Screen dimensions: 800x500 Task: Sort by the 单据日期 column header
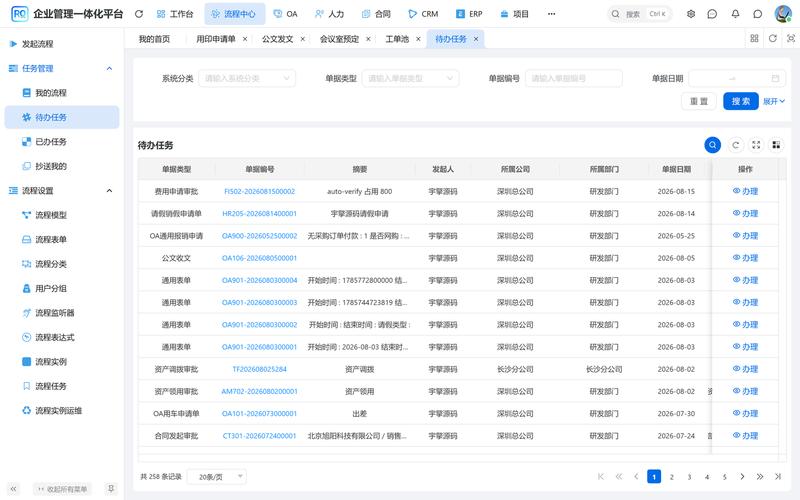pos(676,169)
